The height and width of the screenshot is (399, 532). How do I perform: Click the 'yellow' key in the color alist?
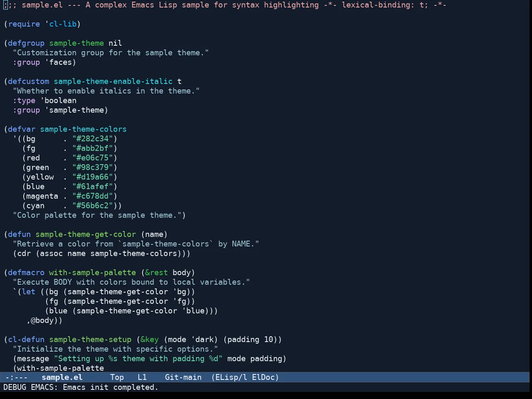tap(40, 177)
